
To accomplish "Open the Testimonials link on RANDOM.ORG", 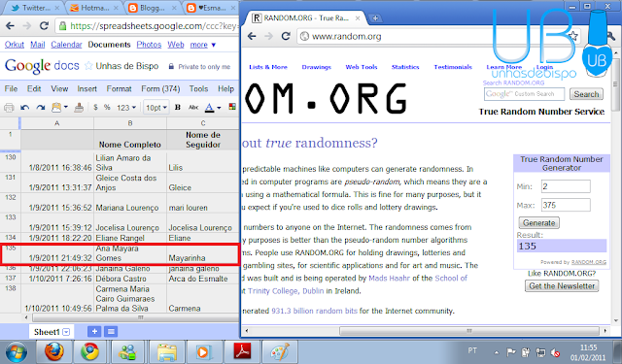I will (453, 67).
